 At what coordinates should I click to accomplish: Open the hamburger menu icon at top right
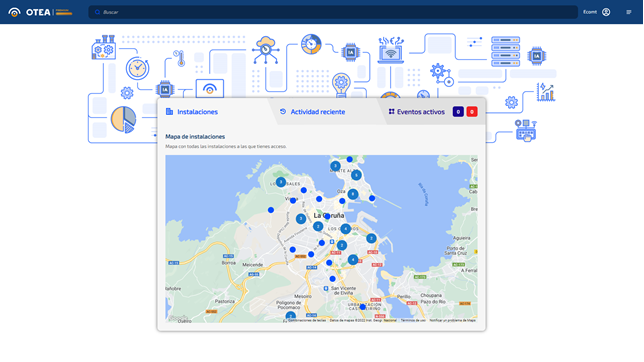pos(629,12)
